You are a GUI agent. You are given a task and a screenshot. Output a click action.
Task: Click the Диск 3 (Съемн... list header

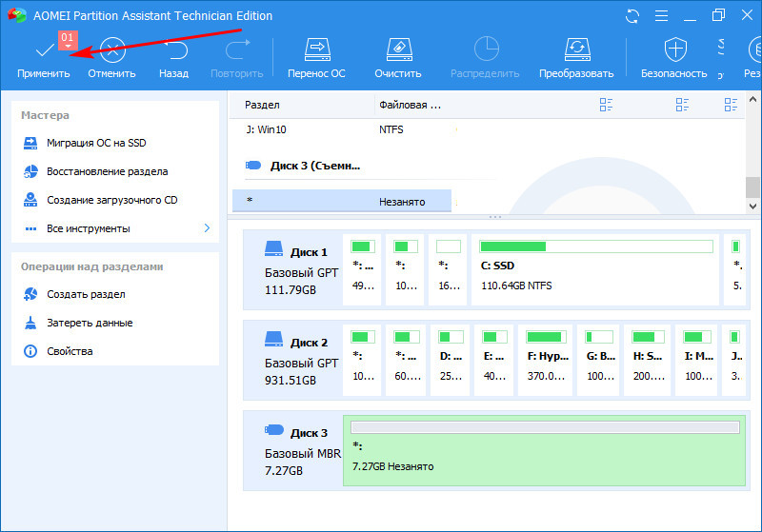pyautogui.click(x=315, y=166)
